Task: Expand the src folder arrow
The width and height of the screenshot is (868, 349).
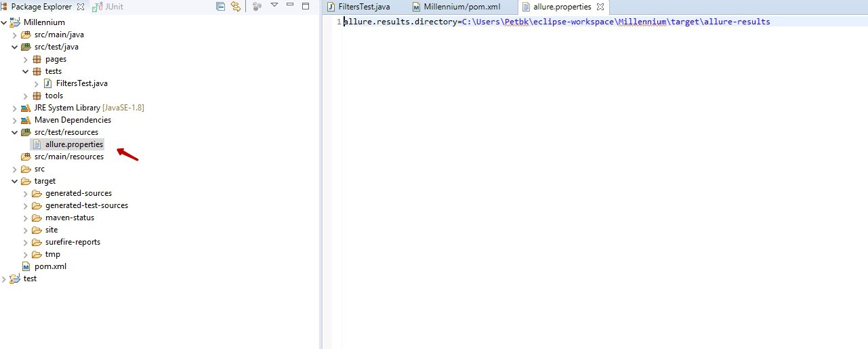Action: (x=15, y=169)
